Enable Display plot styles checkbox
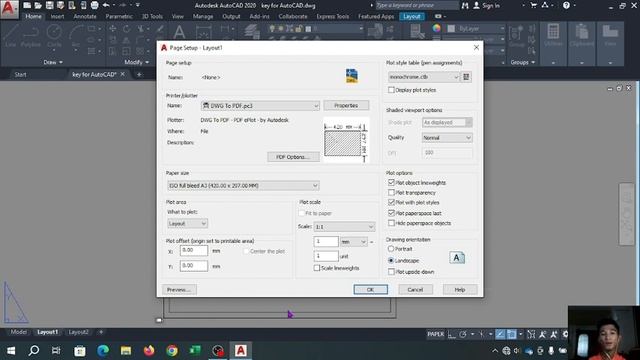This screenshot has width=640, height=360. pyautogui.click(x=391, y=90)
